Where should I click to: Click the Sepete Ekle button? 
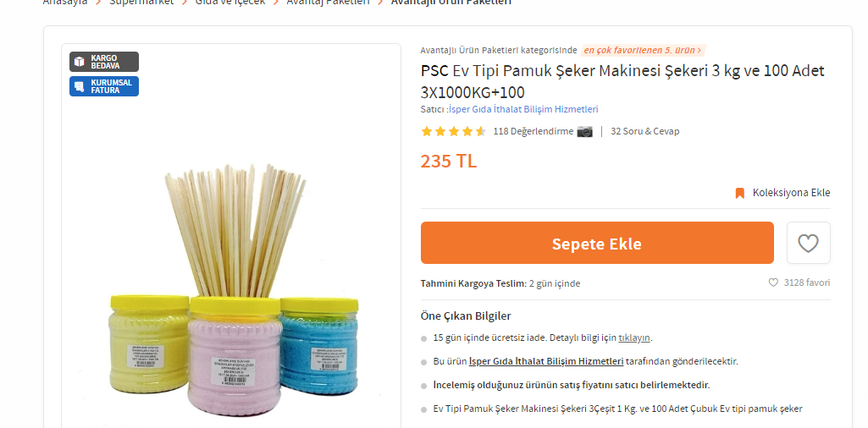click(597, 243)
